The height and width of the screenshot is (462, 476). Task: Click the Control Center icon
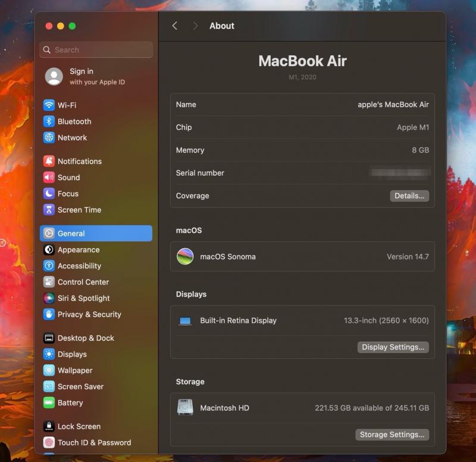[x=49, y=282]
